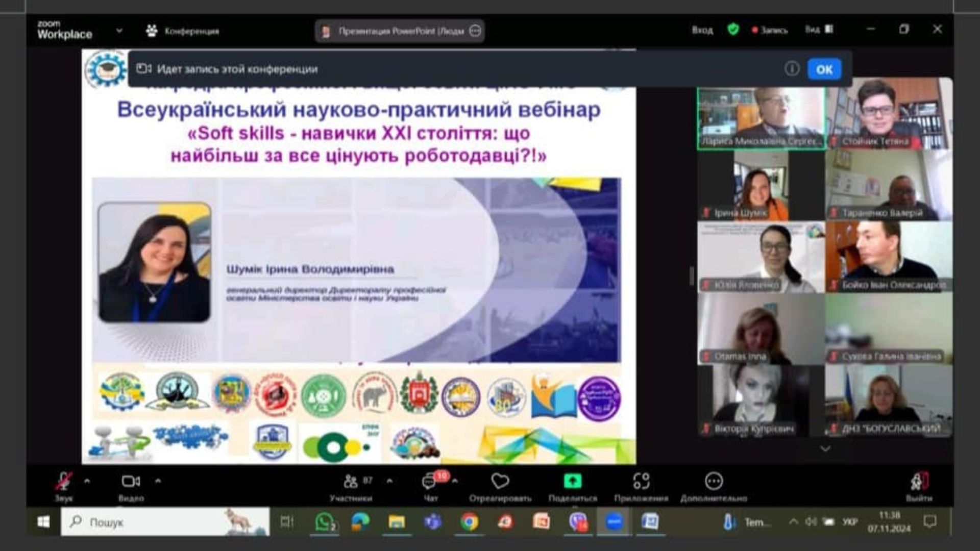Click the shared PowerPoint presentation tab options
The image size is (980, 551).
point(475,31)
